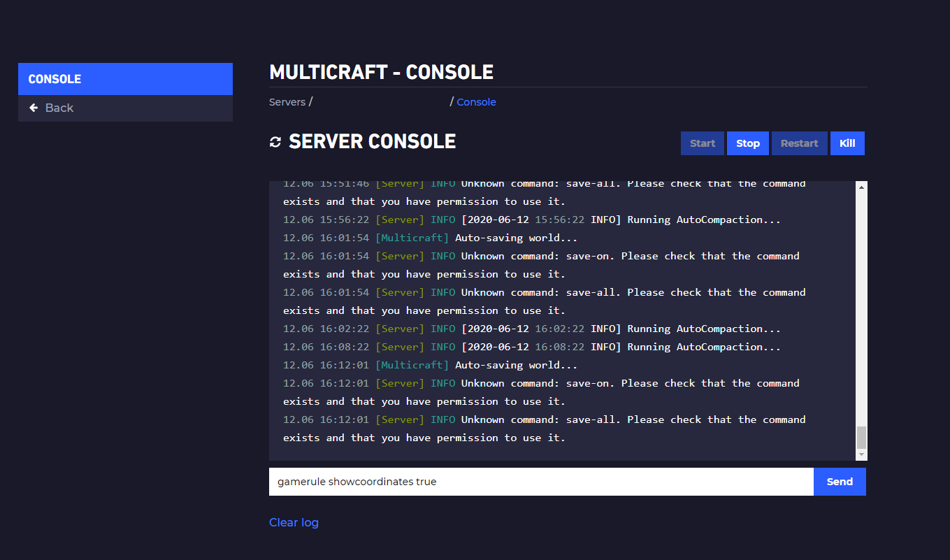
Task: Click inside the command input field
Action: tap(489, 481)
